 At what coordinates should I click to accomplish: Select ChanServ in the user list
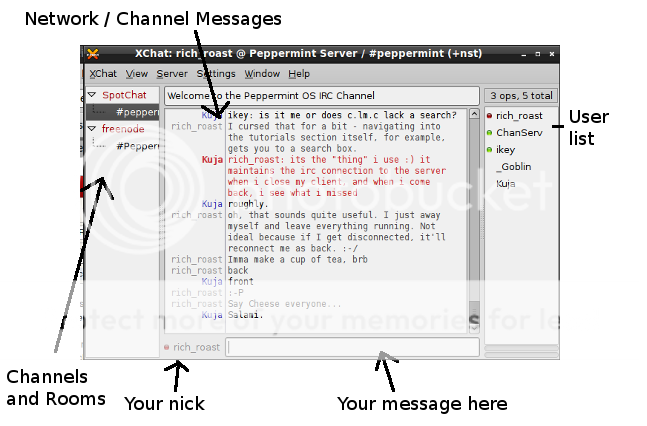[519, 133]
